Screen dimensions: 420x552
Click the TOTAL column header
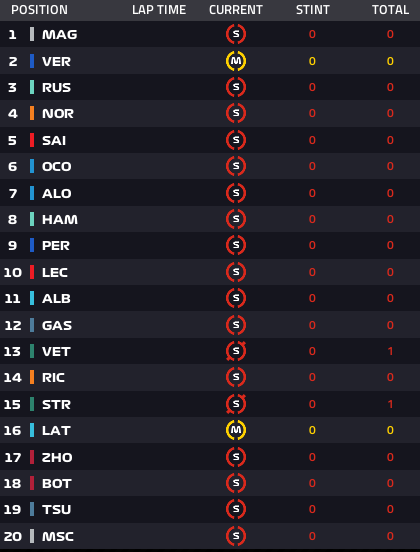coord(390,10)
